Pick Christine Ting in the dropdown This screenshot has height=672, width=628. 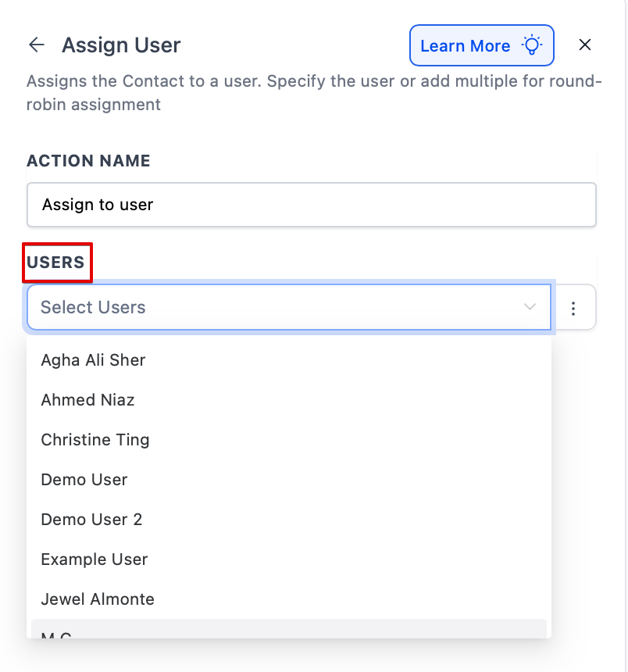pyautogui.click(x=95, y=440)
